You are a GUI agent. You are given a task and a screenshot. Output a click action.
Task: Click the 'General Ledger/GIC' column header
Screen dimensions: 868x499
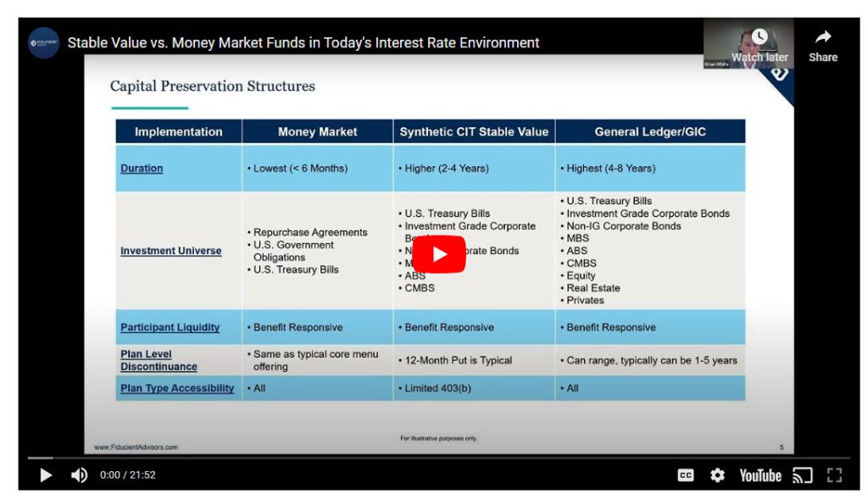(x=650, y=131)
